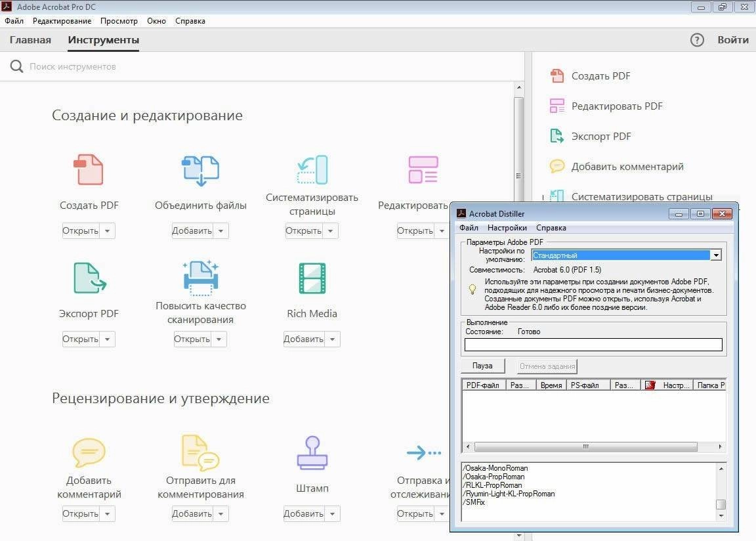Click the red PDF icon column header
Image resolution: width=756 pixels, height=541 pixels.
point(650,385)
